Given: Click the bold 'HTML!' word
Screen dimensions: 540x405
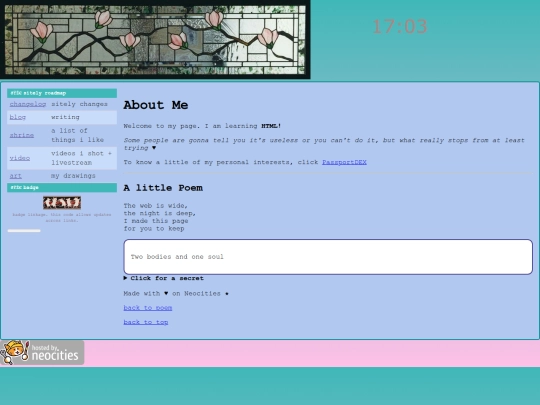Looking at the screenshot, I should point(271,126).
